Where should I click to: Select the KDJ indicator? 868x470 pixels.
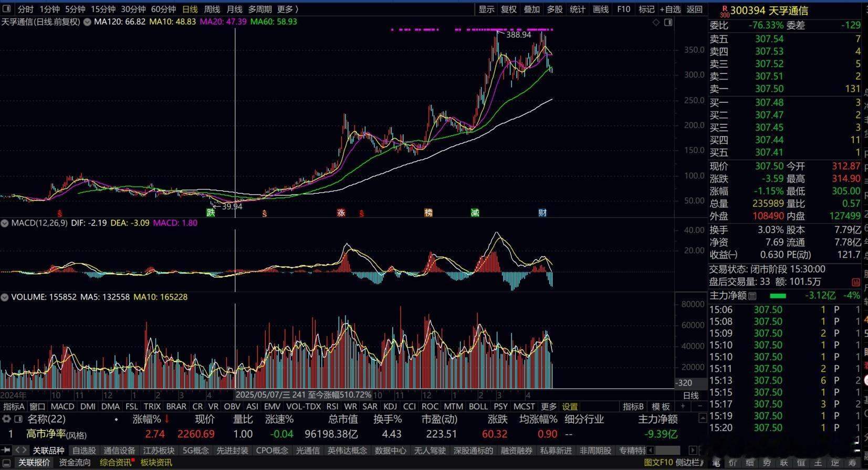[390, 407]
